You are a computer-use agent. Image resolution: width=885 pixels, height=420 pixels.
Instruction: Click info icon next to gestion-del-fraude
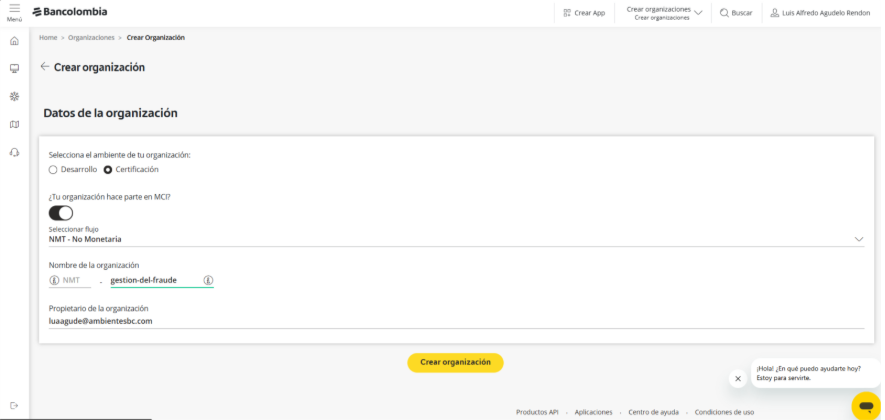point(208,280)
